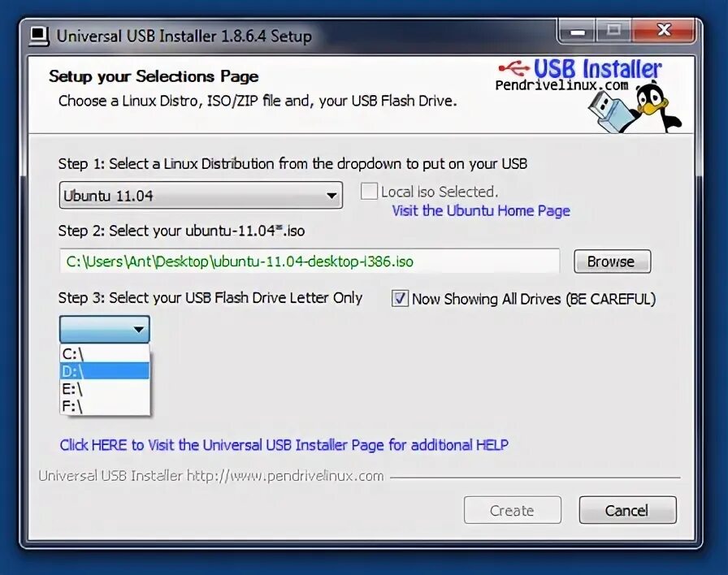
Task: Select the highlighted D:\ drive option
Action: point(105,371)
